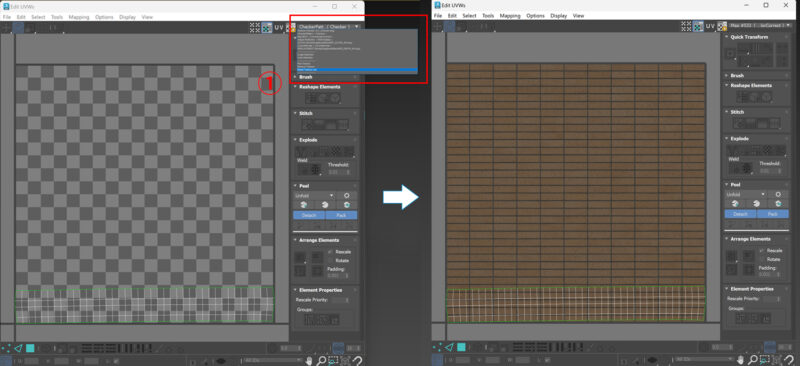
Task: Activate Pan hand tool in left window
Action: coord(309,361)
